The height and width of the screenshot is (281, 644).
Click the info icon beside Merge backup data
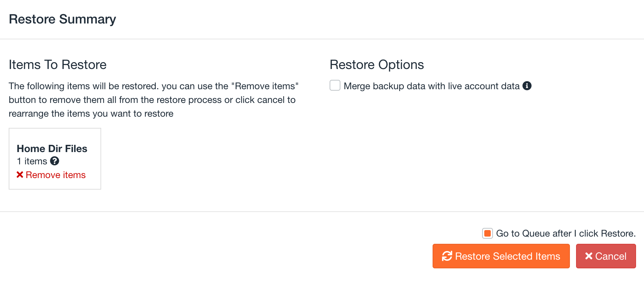click(527, 86)
